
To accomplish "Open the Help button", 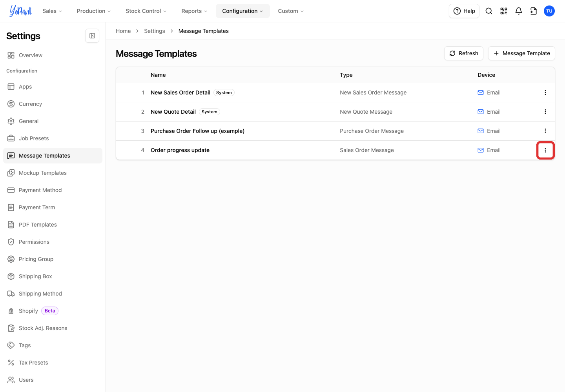I will click(x=464, y=11).
